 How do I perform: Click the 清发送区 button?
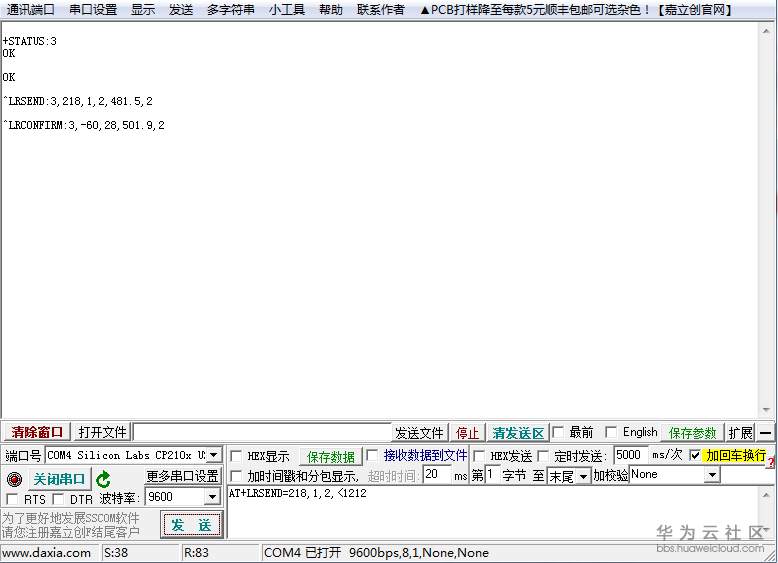pos(518,433)
